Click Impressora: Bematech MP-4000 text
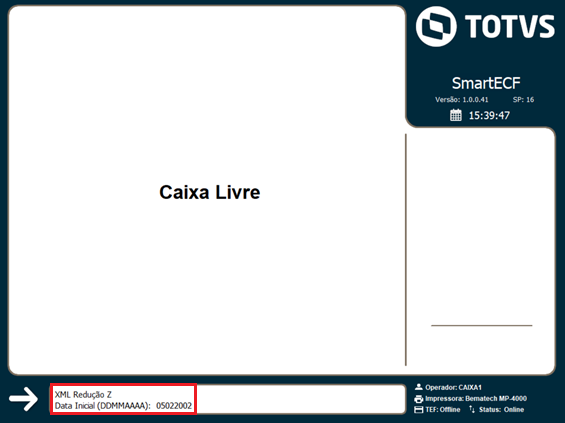This screenshot has height=423, width=565. click(x=476, y=398)
